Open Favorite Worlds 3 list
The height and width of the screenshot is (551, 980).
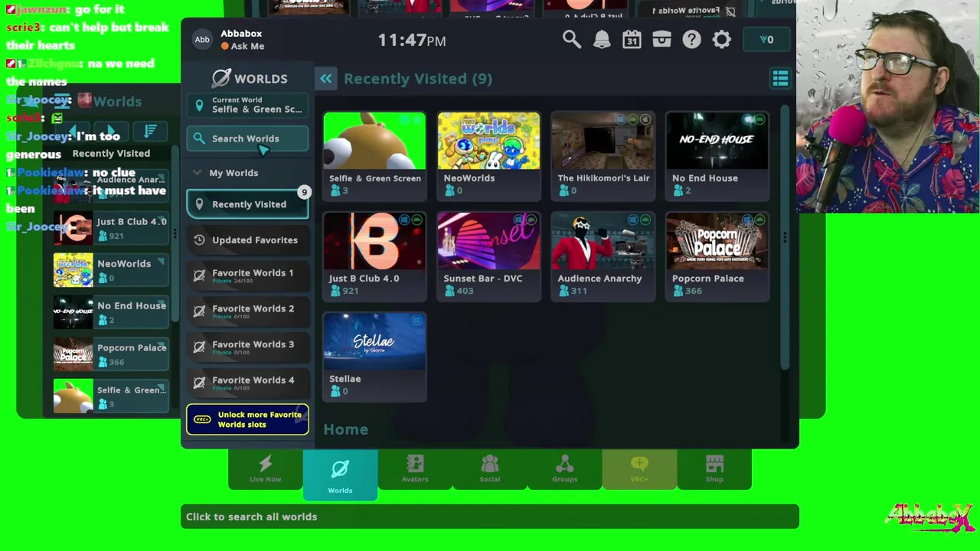tap(247, 347)
